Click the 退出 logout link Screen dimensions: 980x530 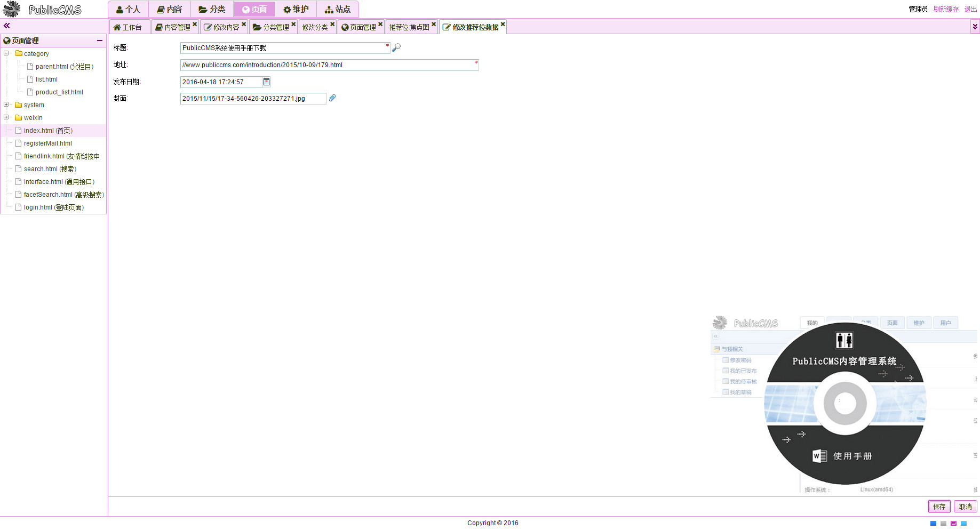[x=970, y=9]
